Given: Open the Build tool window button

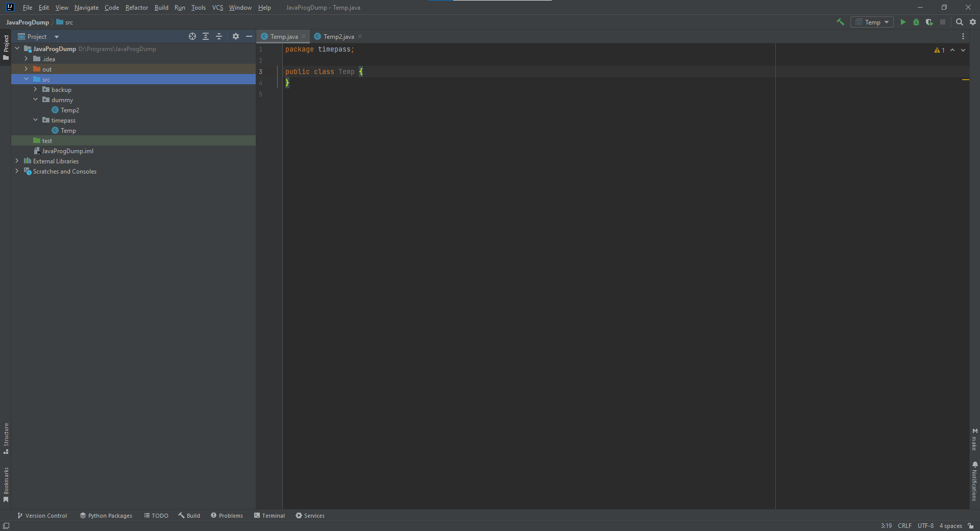Looking at the screenshot, I should [x=189, y=516].
